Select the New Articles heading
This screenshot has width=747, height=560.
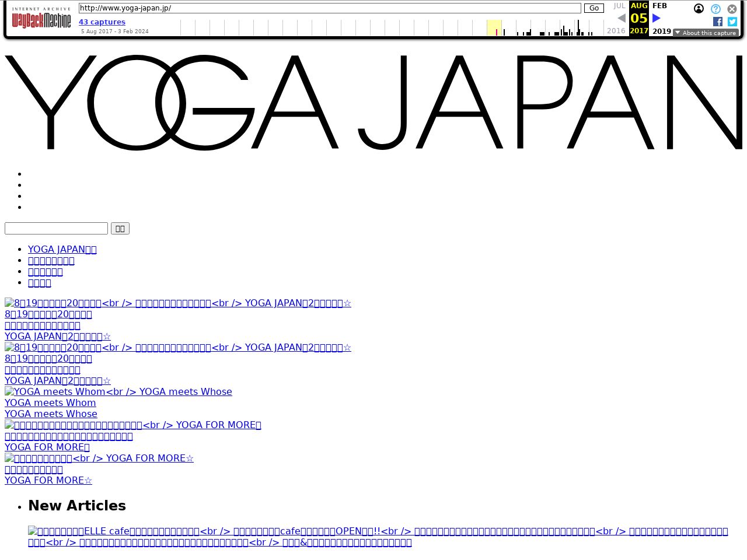[77, 506]
